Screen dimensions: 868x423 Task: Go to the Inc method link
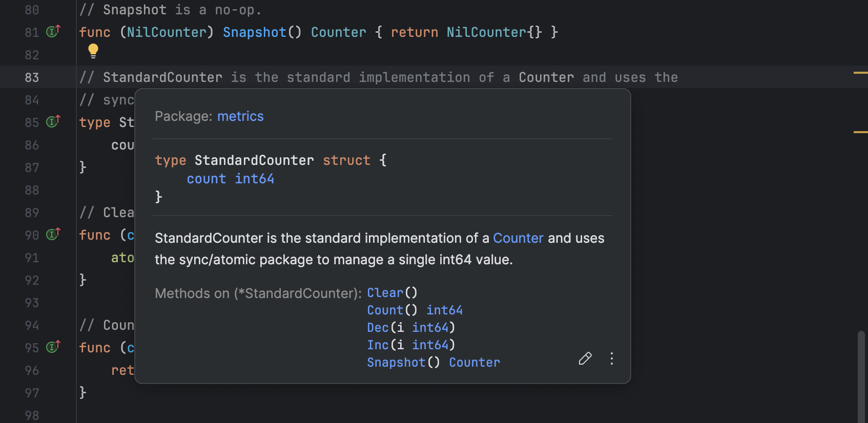pyautogui.click(x=378, y=345)
